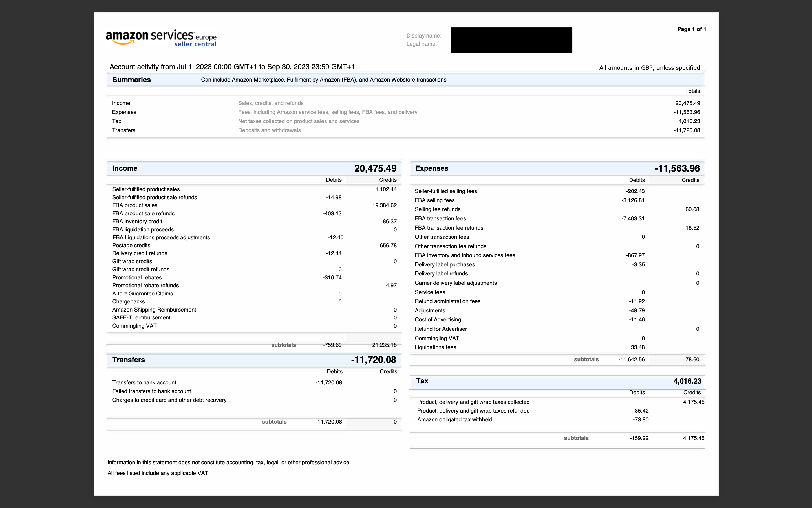Click "A-to-z Guarantee Claims" row label
This screenshot has width=812, height=508.
pyautogui.click(x=143, y=294)
